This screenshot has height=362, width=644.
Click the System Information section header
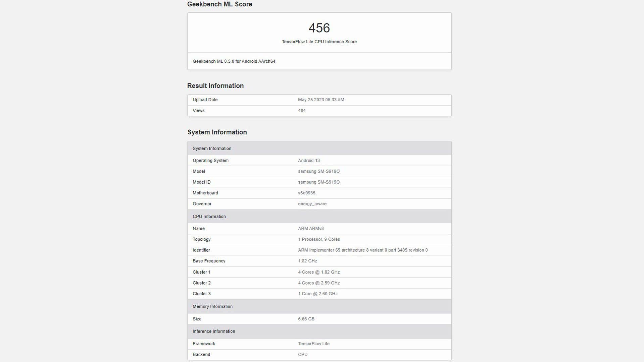(212, 148)
